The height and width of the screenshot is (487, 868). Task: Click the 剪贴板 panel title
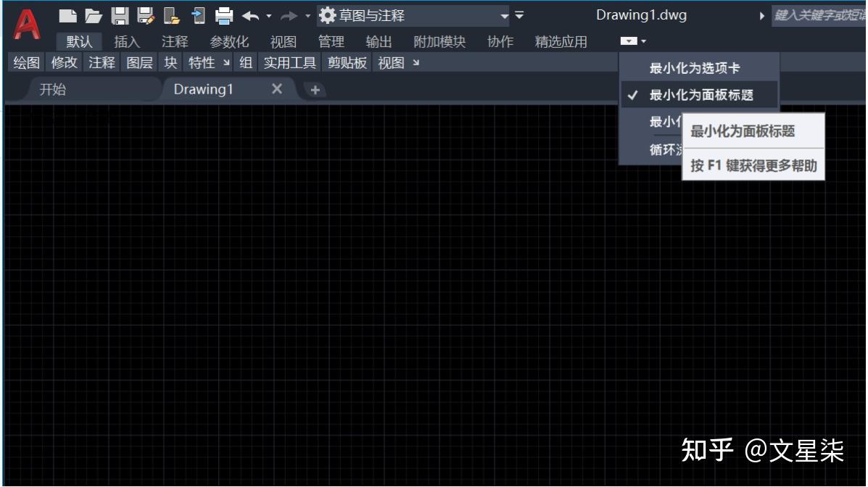(x=346, y=63)
